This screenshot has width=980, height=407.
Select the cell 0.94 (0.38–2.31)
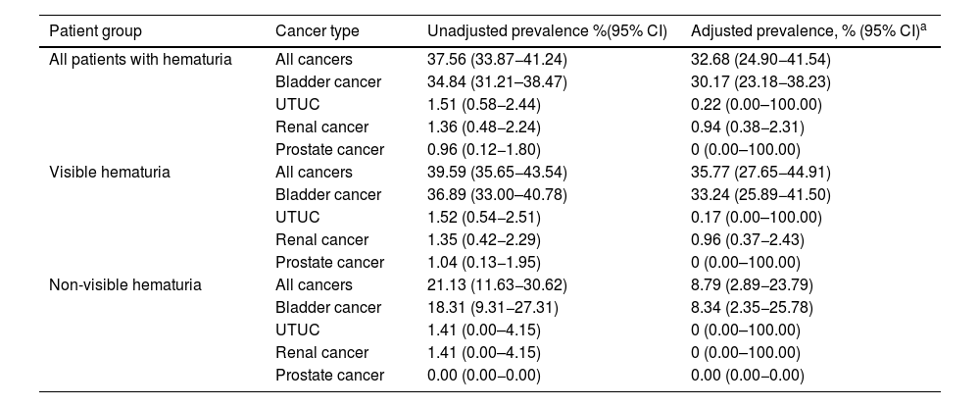(x=749, y=127)
